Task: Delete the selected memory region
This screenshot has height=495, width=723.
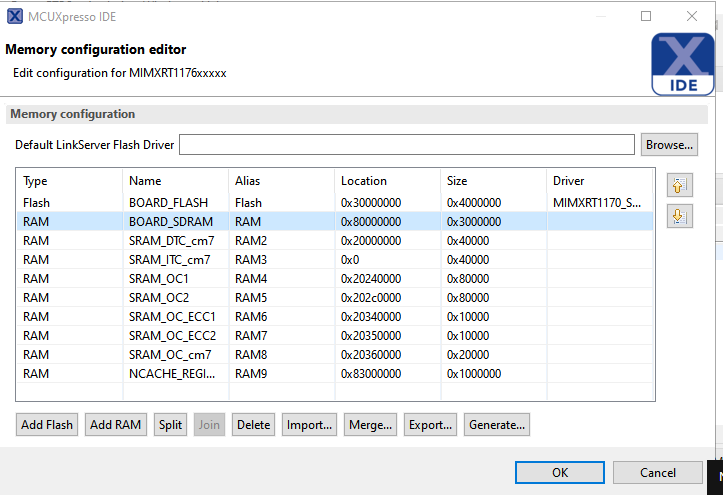Action: tap(253, 425)
